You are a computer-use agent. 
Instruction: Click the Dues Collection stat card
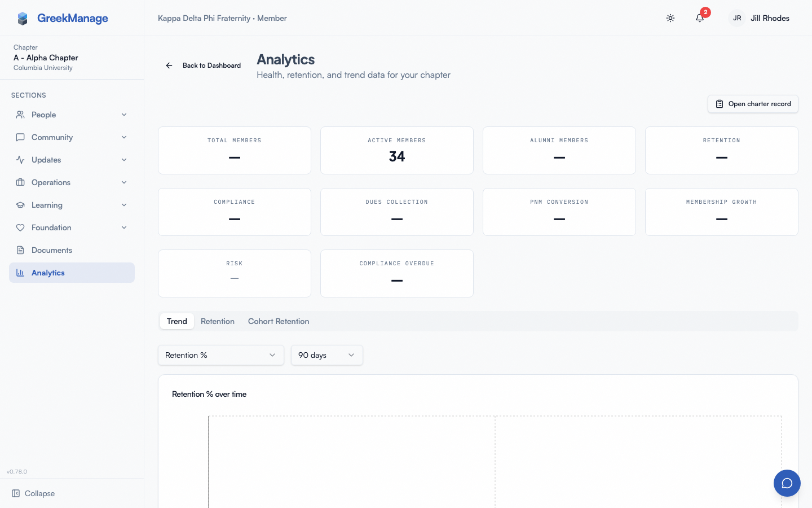pos(397,212)
